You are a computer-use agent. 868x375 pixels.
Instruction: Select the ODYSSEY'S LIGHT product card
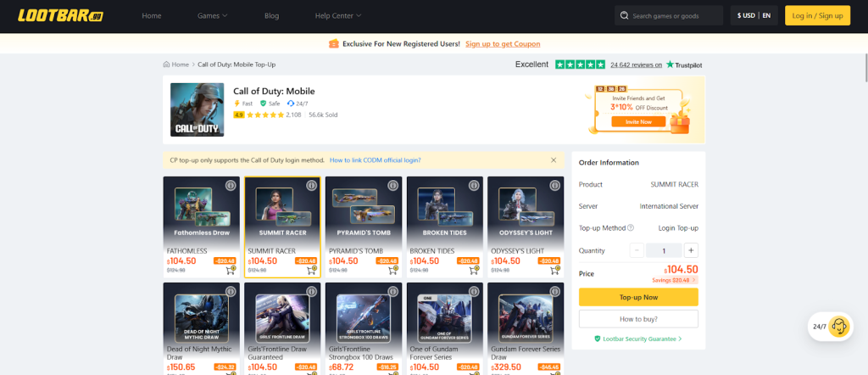526,227
